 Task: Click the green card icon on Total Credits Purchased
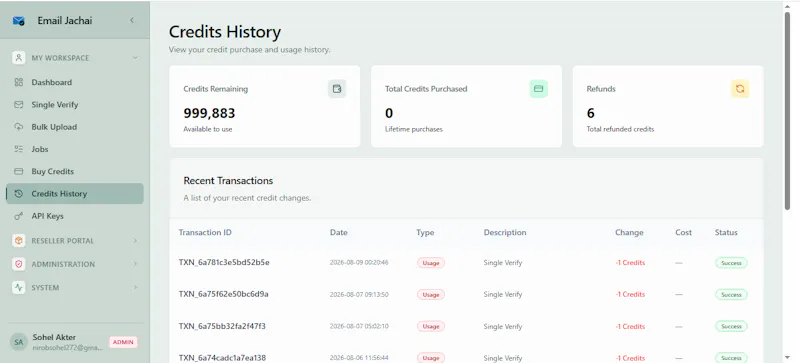pos(538,89)
